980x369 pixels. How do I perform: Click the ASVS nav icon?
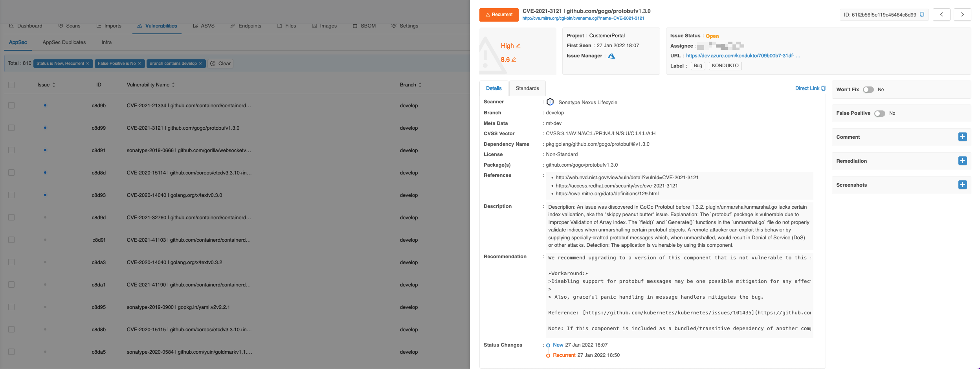point(195,26)
